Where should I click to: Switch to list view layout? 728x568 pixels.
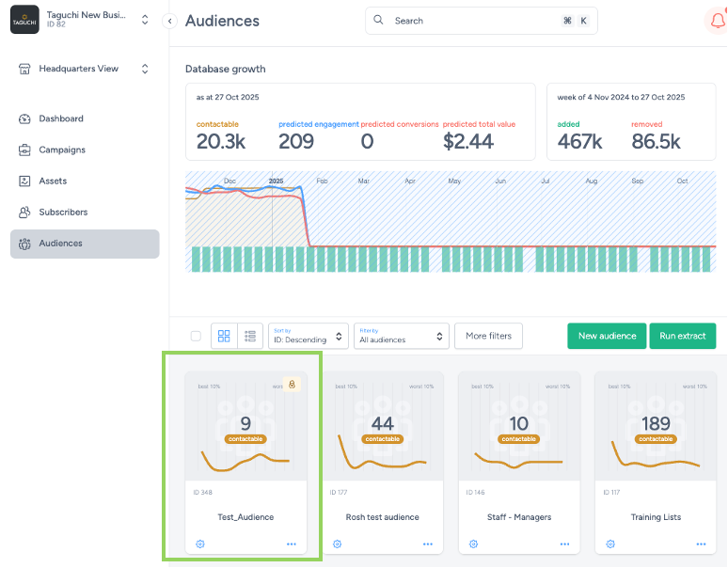click(250, 336)
